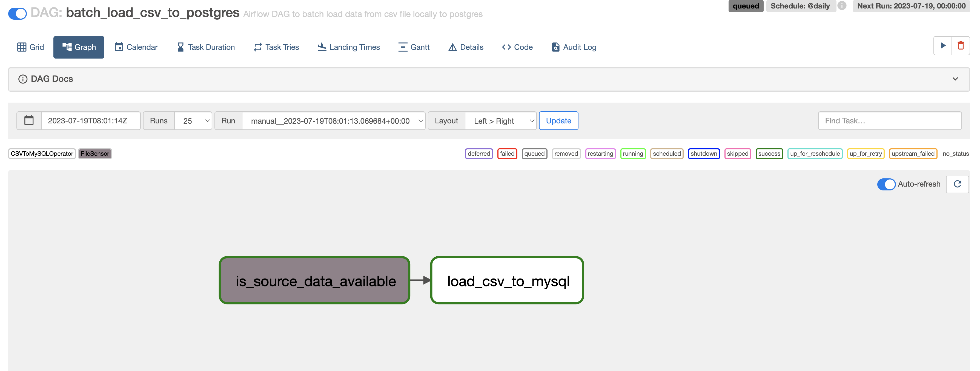Click the Find Task search field

pos(889,121)
